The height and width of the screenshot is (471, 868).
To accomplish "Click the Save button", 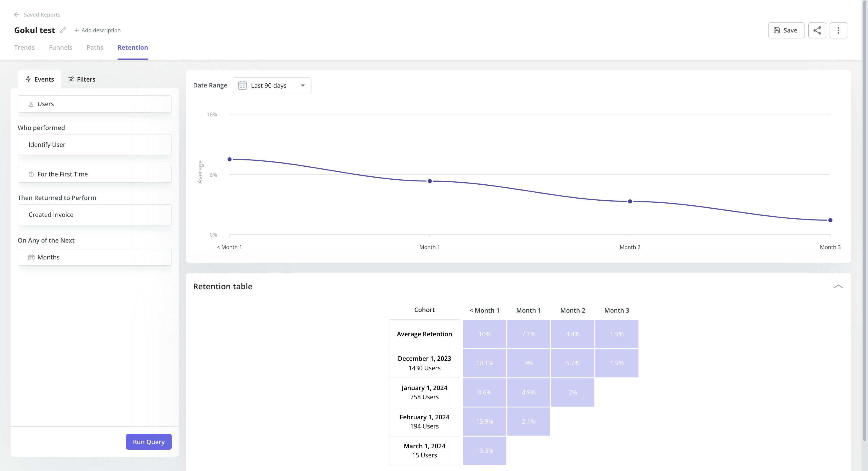I will tap(786, 30).
